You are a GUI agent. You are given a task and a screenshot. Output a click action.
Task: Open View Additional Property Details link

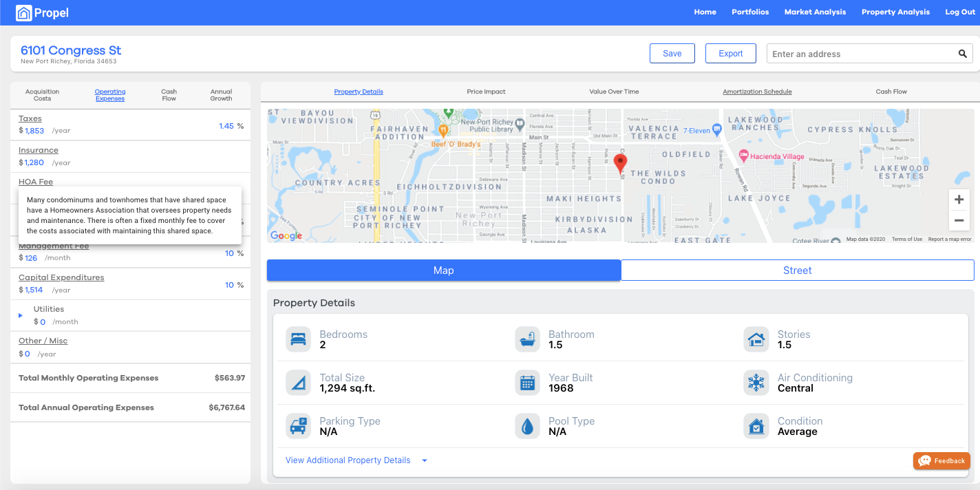click(348, 460)
